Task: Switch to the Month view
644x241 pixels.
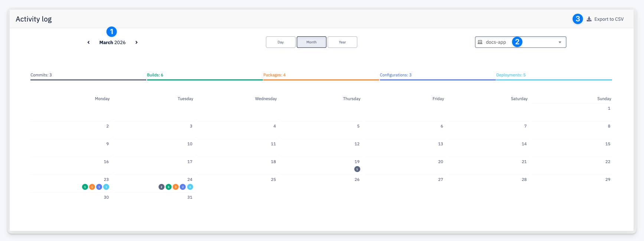Action: coord(312,42)
